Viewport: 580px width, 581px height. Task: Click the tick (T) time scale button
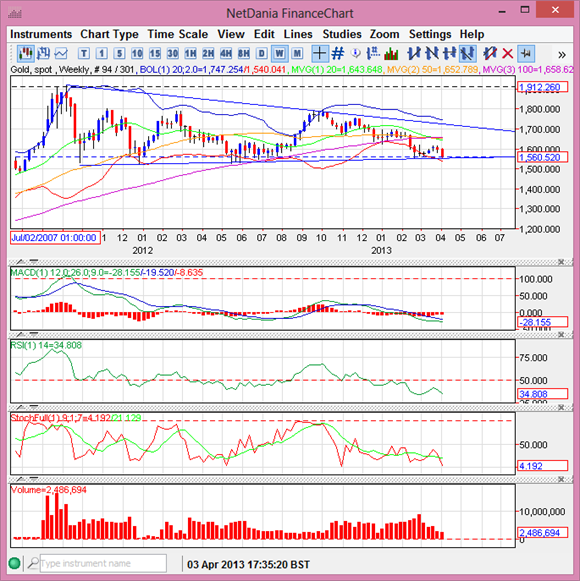[84, 54]
